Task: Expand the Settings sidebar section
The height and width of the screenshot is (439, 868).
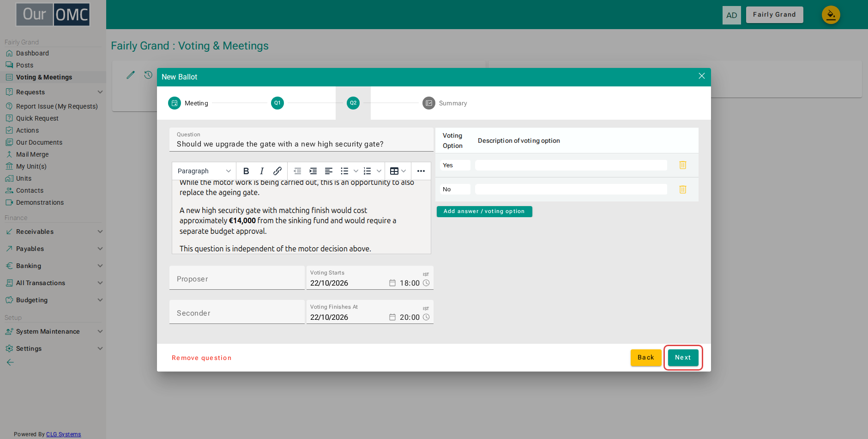Action: tap(53, 348)
